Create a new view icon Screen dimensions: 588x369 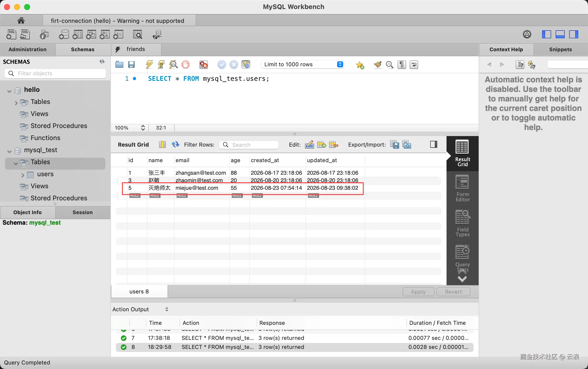coord(91,35)
